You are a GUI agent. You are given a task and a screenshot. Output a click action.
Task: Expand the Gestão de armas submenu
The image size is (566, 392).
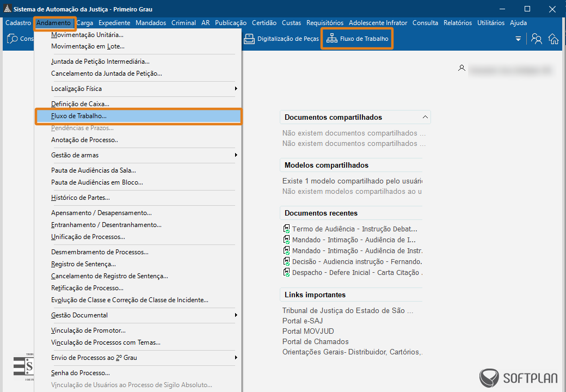coord(138,155)
